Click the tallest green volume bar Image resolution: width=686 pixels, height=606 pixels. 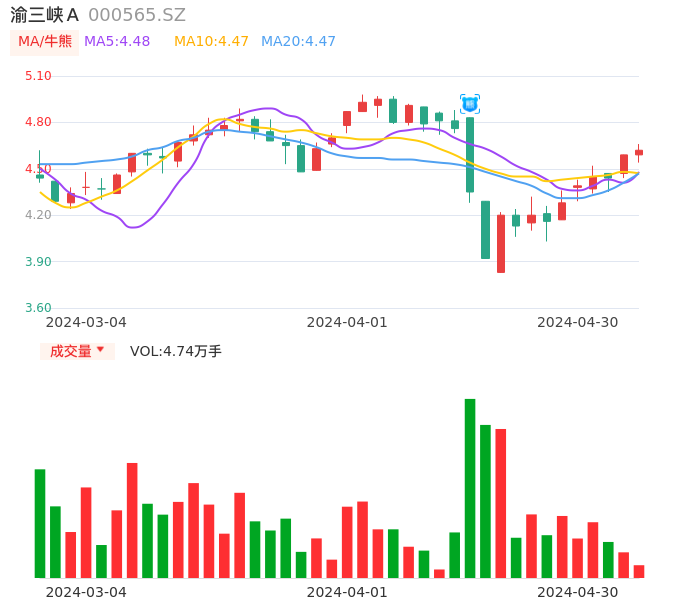tap(470, 488)
